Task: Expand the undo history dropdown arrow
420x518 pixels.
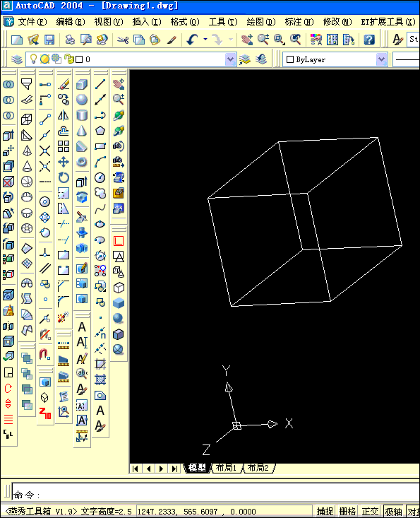Action: click(x=205, y=40)
